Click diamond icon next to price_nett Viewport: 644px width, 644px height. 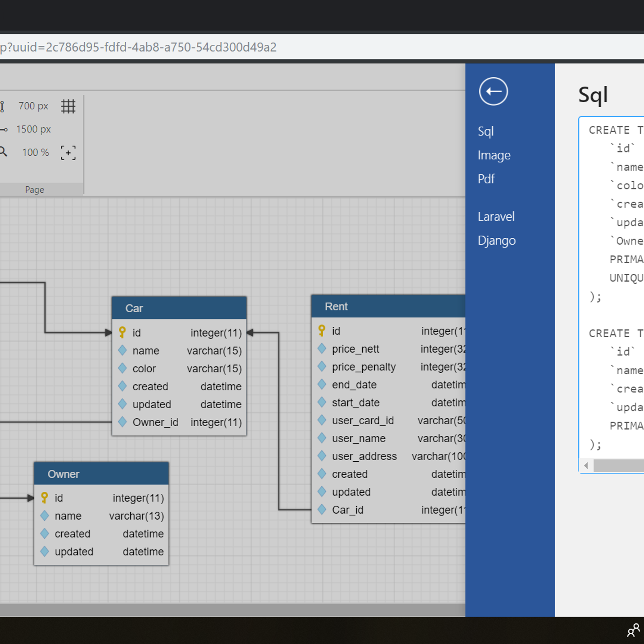322,349
